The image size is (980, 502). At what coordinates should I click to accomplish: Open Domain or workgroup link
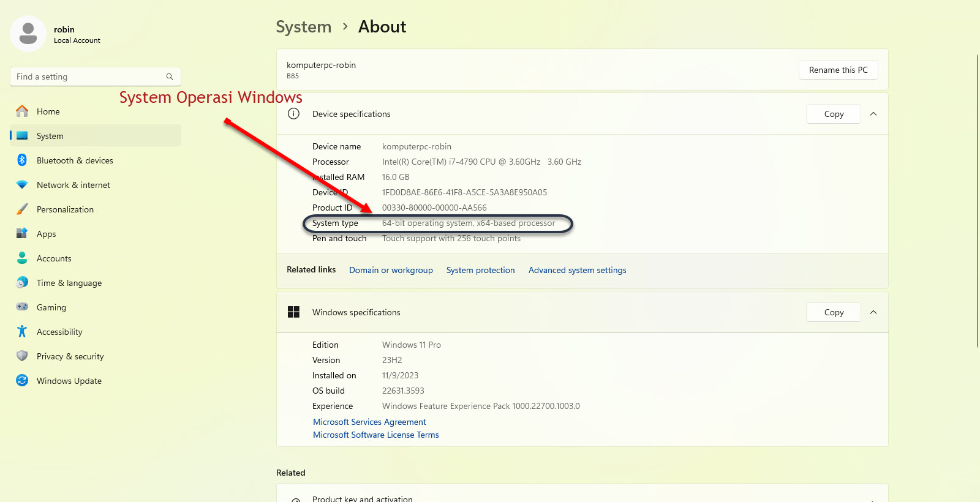click(391, 270)
